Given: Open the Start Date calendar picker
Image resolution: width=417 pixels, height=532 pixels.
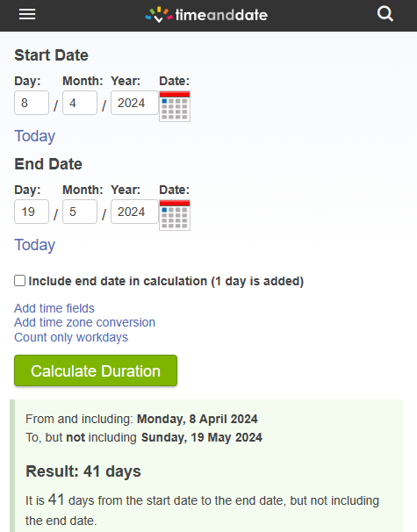Looking at the screenshot, I should coord(175,106).
